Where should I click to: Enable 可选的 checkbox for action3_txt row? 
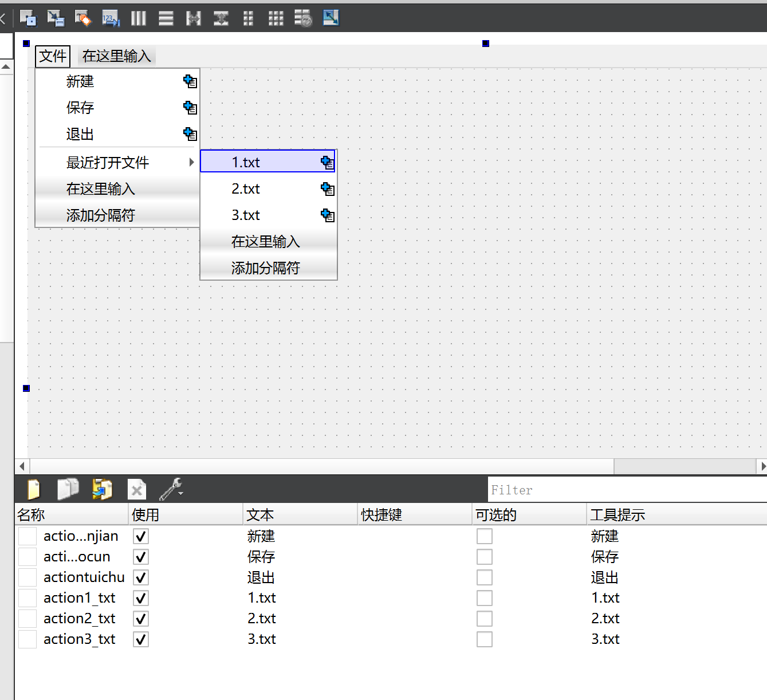coord(485,639)
